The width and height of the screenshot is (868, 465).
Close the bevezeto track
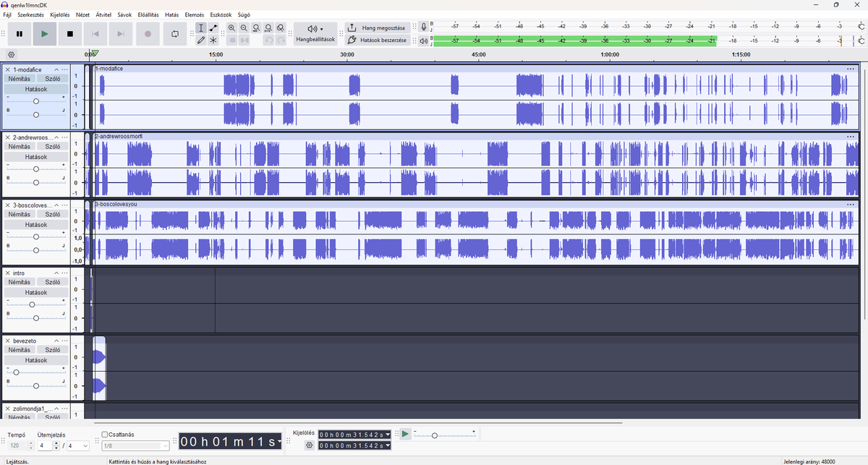pyautogui.click(x=8, y=340)
